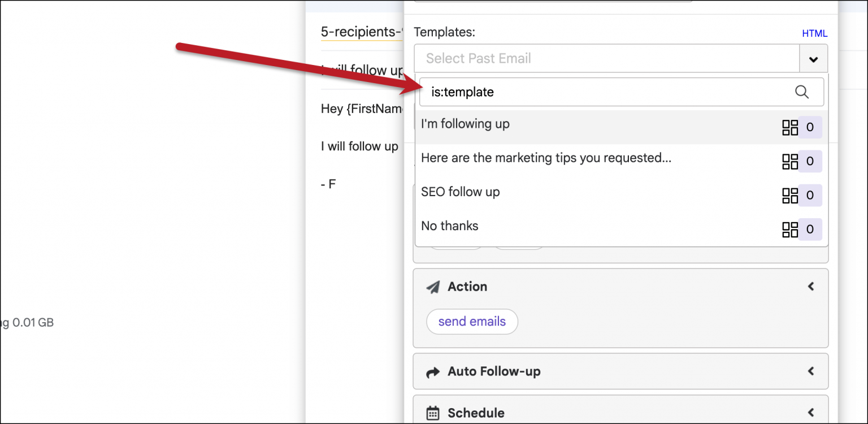
Task: Click the paper plane icon beside Action
Action: click(x=433, y=287)
